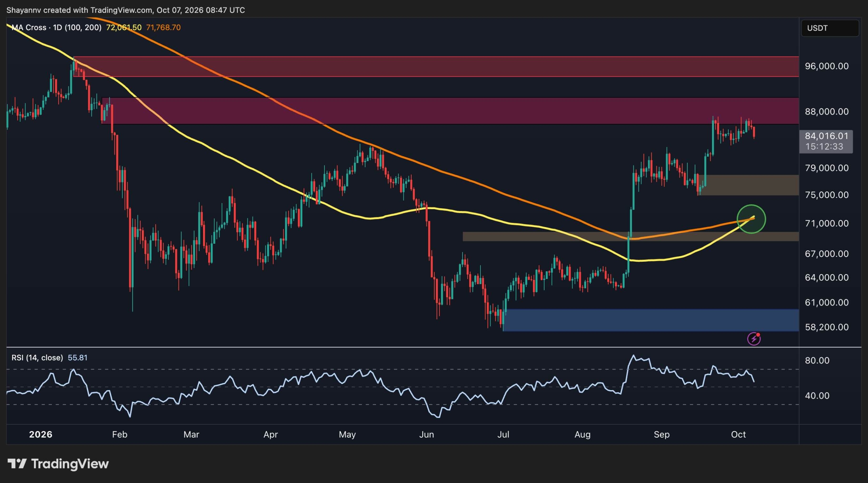Click the May label on time axis
868x483 pixels.
(347, 435)
